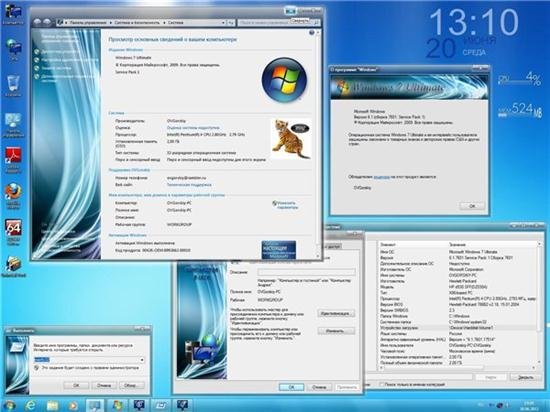Launch Mozilla Firefox from the desktop
Viewport: 550px width, 412px height.
[13, 196]
